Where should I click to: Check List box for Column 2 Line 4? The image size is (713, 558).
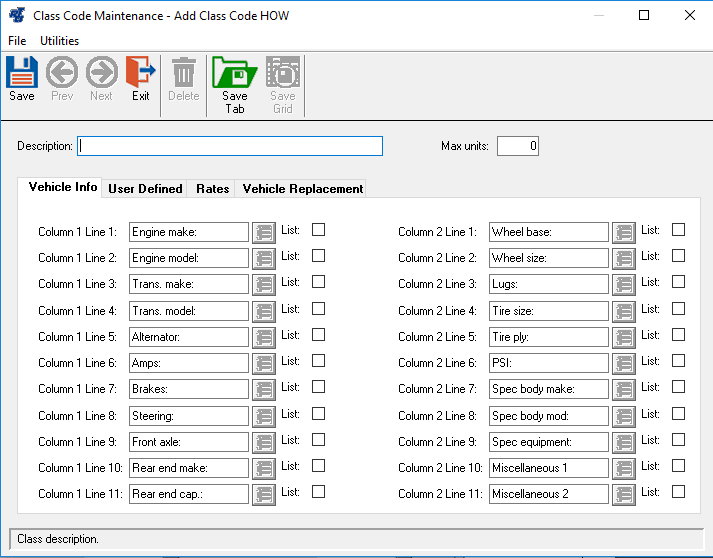pyautogui.click(x=679, y=309)
